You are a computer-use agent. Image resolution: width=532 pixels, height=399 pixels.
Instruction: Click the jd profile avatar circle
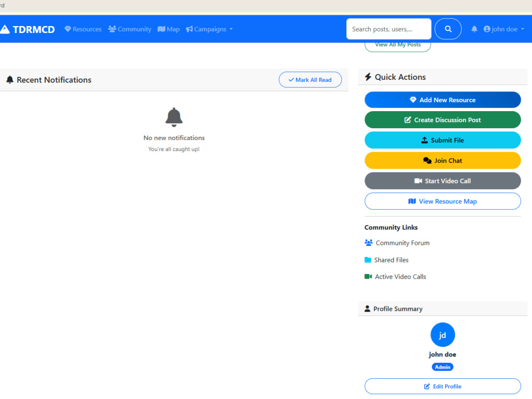(x=443, y=335)
